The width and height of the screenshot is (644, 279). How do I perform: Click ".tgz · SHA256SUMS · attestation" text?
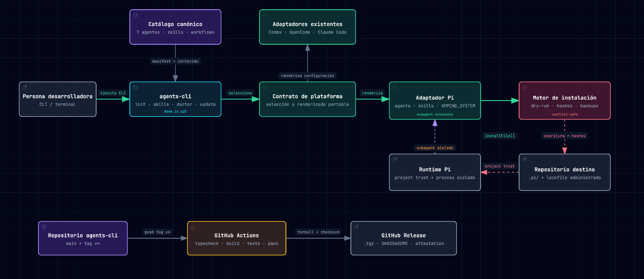(x=404, y=244)
